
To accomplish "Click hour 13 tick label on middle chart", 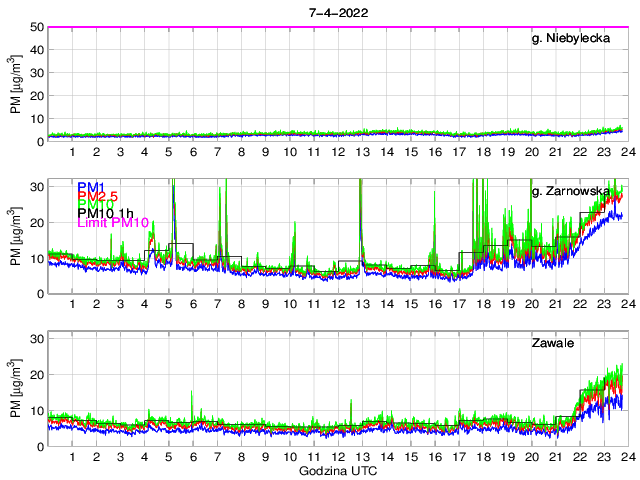I will 362,304.
